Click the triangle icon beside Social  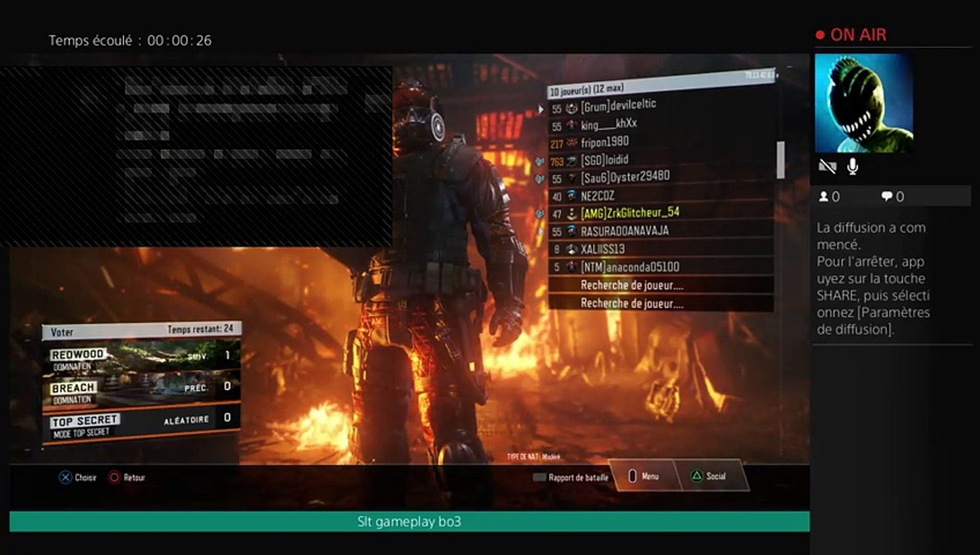(x=696, y=476)
